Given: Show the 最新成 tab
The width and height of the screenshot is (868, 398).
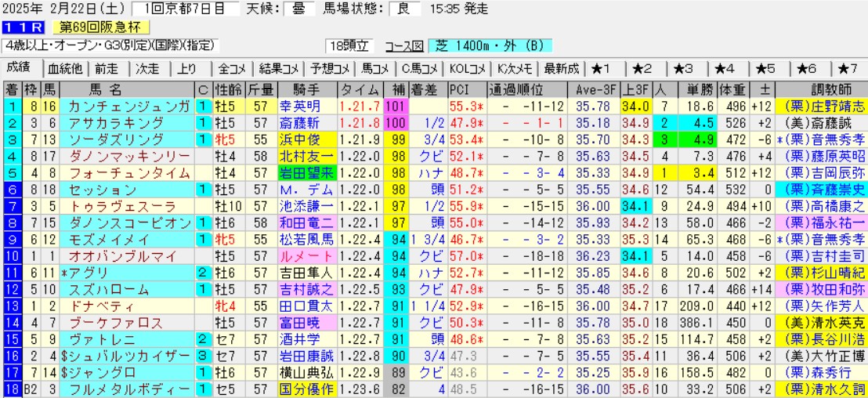Looking at the screenshot, I should tap(561, 68).
